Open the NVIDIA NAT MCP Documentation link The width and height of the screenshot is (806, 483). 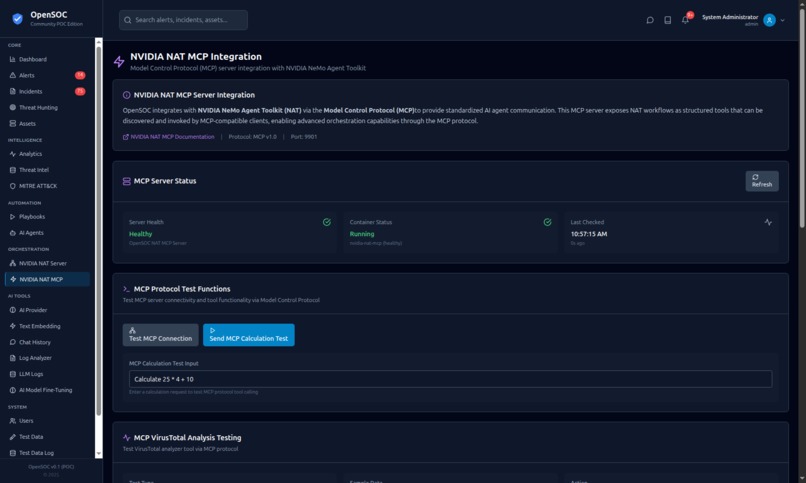pos(169,137)
